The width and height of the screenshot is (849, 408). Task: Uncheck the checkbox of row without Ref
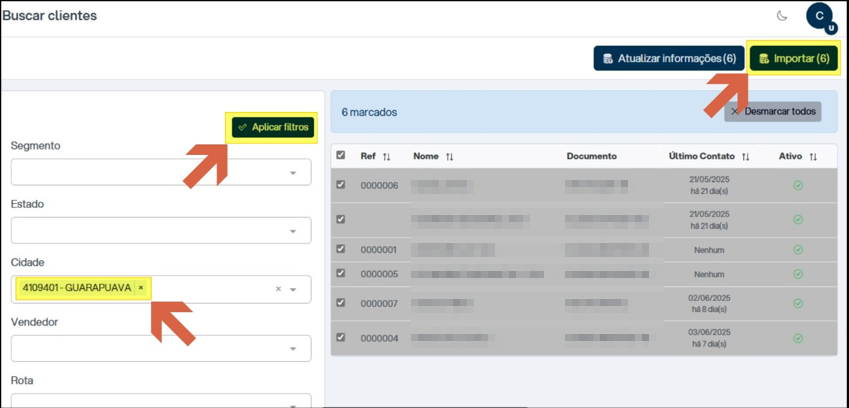(x=341, y=219)
